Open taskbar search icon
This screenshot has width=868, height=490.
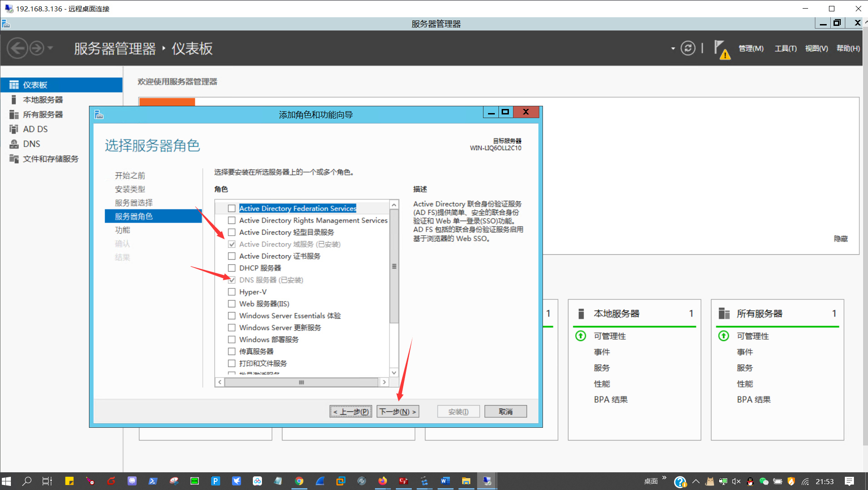tap(27, 481)
